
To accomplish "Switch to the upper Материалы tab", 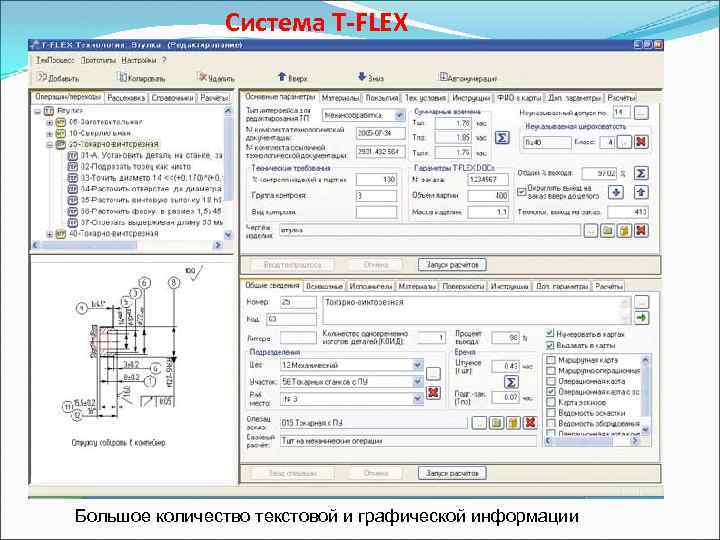I will 340,98.
